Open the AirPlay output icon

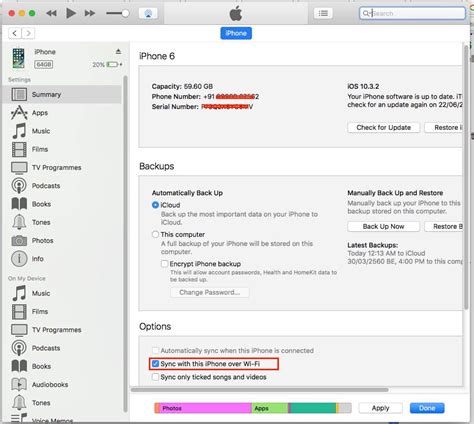148,13
